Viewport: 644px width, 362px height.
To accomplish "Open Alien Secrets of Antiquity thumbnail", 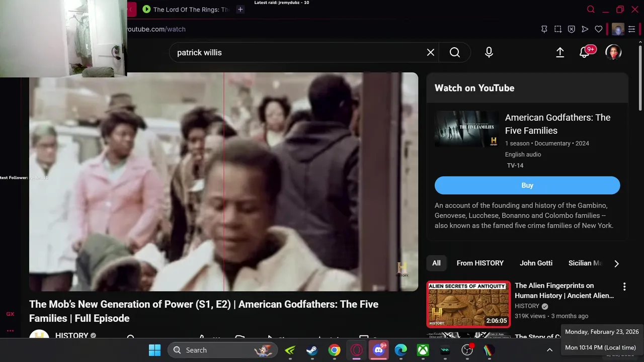I will point(468,304).
